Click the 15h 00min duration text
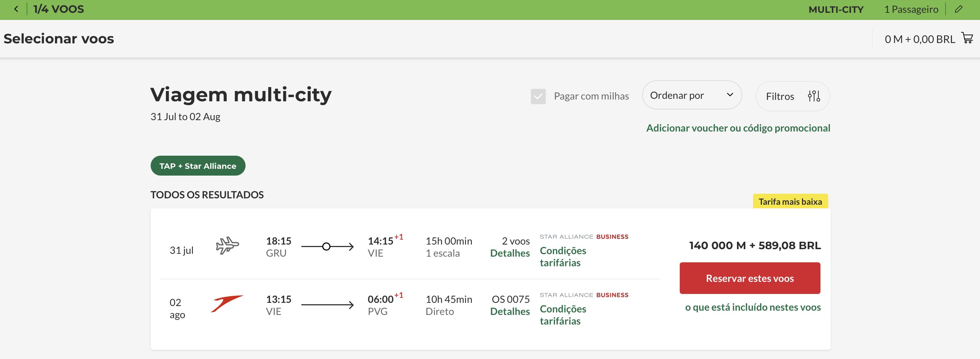 coord(448,241)
